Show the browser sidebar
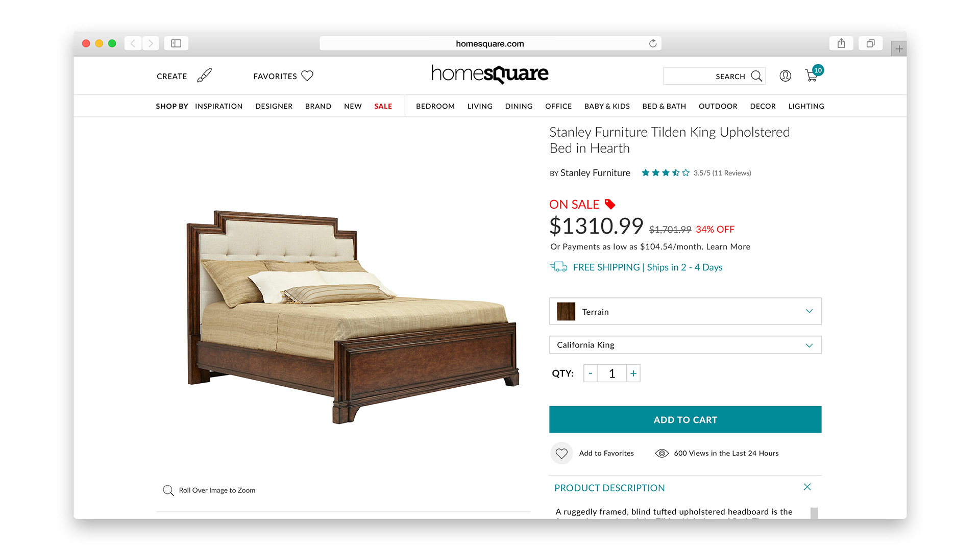 tap(176, 43)
